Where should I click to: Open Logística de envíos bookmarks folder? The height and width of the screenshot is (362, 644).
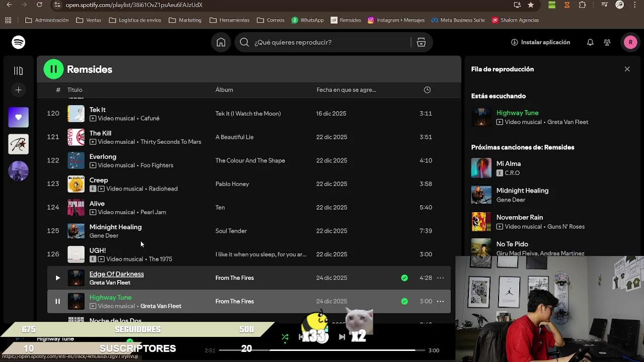pos(135,20)
